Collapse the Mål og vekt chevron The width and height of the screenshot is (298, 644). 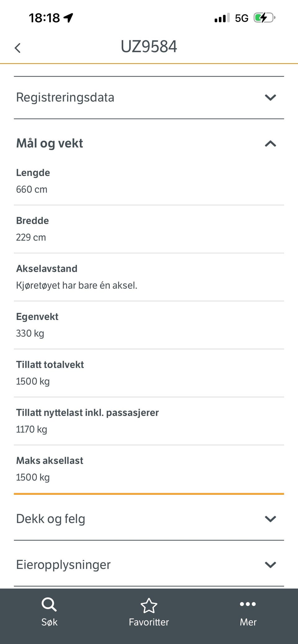pyautogui.click(x=270, y=144)
